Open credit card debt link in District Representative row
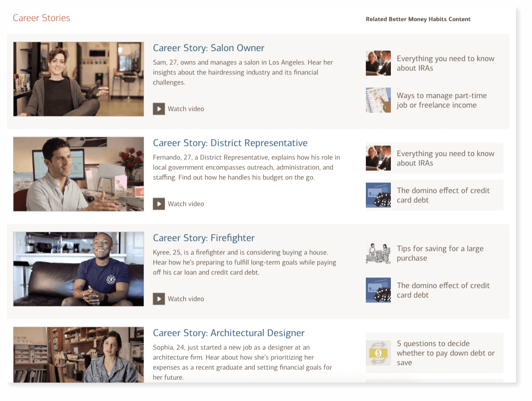The width and height of the screenshot is (532, 401). pos(443,195)
